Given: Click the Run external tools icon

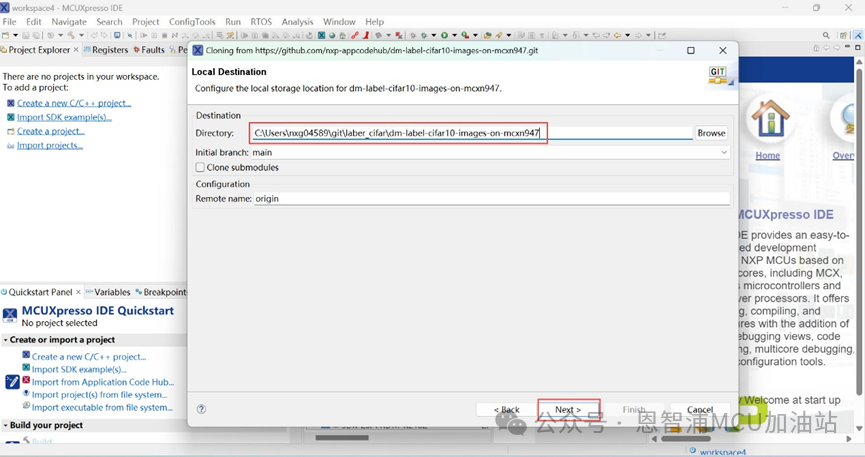Looking at the screenshot, I should pyautogui.click(x=465, y=35).
